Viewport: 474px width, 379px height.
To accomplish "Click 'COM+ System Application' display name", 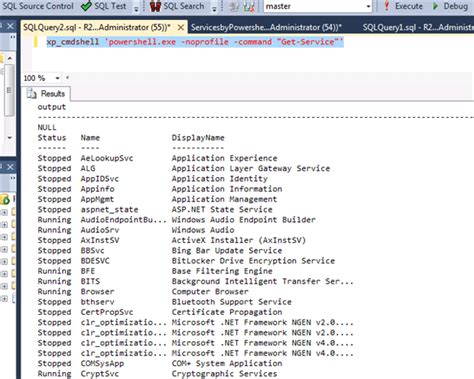I will pyautogui.click(x=227, y=363).
